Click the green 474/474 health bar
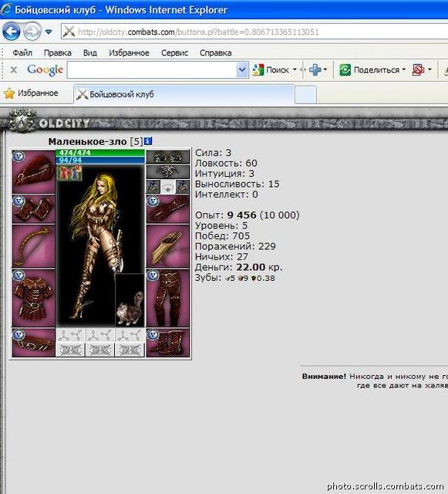The width and height of the screenshot is (448, 494). [x=100, y=153]
